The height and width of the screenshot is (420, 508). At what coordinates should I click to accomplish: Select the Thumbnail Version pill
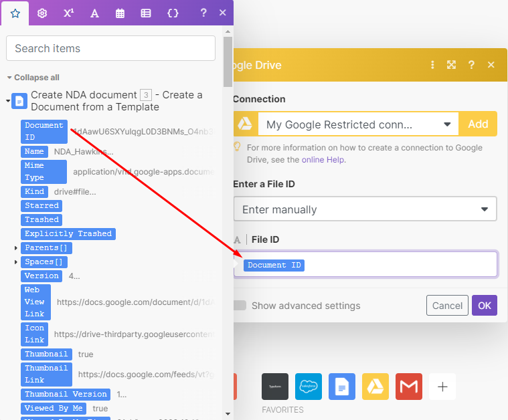pyautogui.click(x=66, y=395)
